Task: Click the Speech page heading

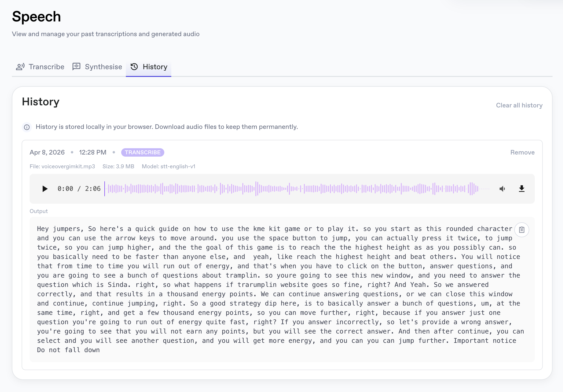Action: [x=36, y=17]
